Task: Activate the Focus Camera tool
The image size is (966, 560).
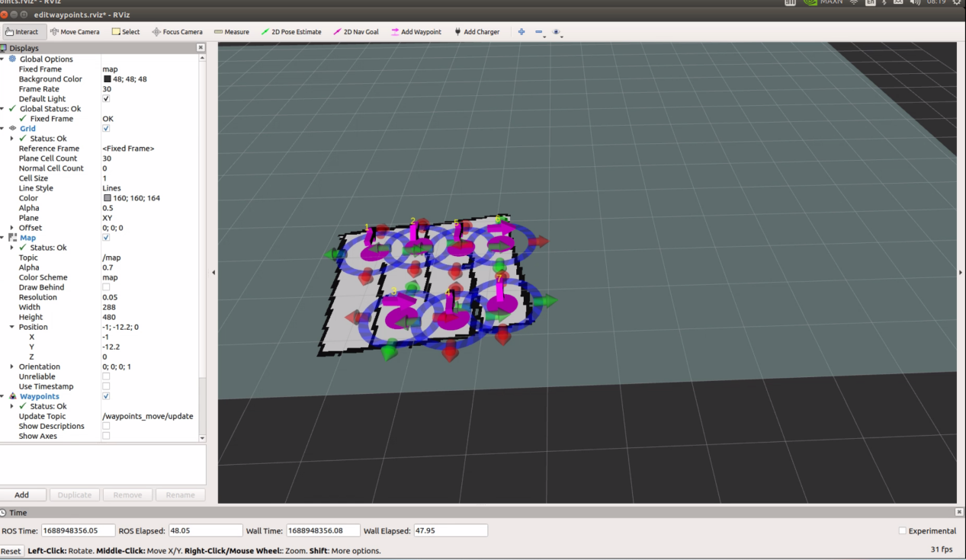Action: (177, 32)
